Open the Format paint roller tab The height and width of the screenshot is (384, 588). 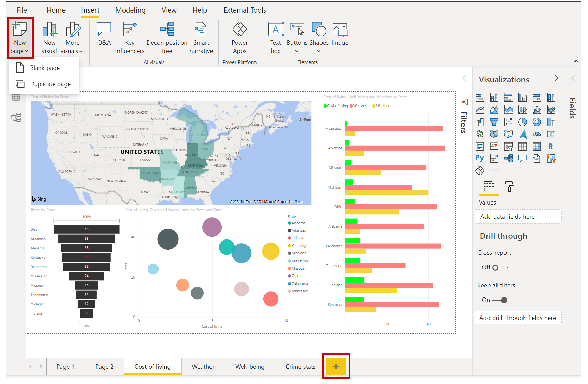509,187
